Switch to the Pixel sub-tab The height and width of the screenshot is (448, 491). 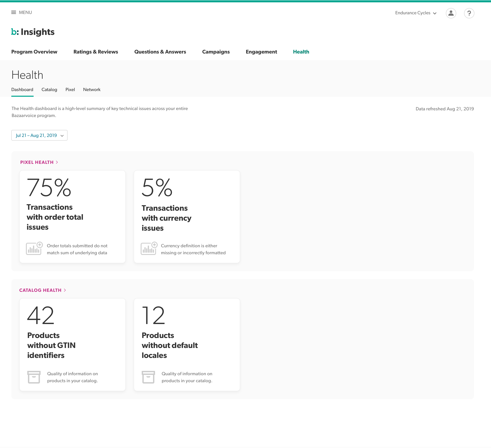click(70, 90)
